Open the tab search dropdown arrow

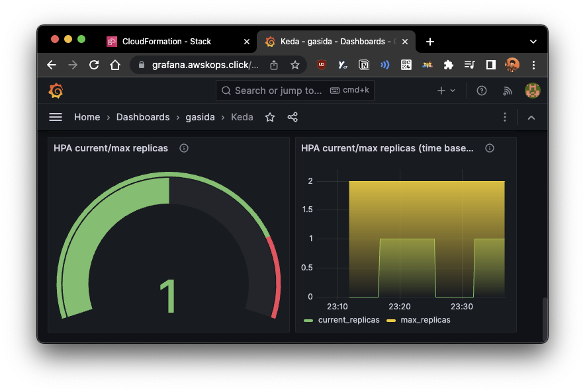coord(533,42)
